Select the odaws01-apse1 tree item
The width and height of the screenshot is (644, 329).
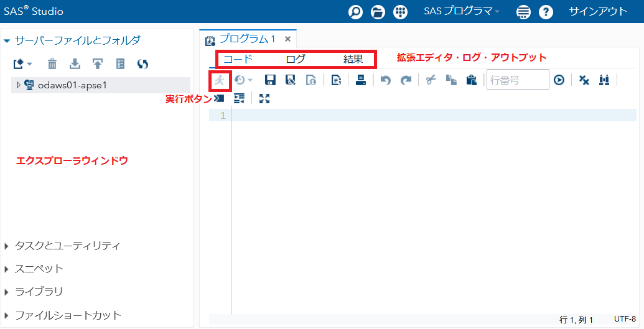coord(101,85)
